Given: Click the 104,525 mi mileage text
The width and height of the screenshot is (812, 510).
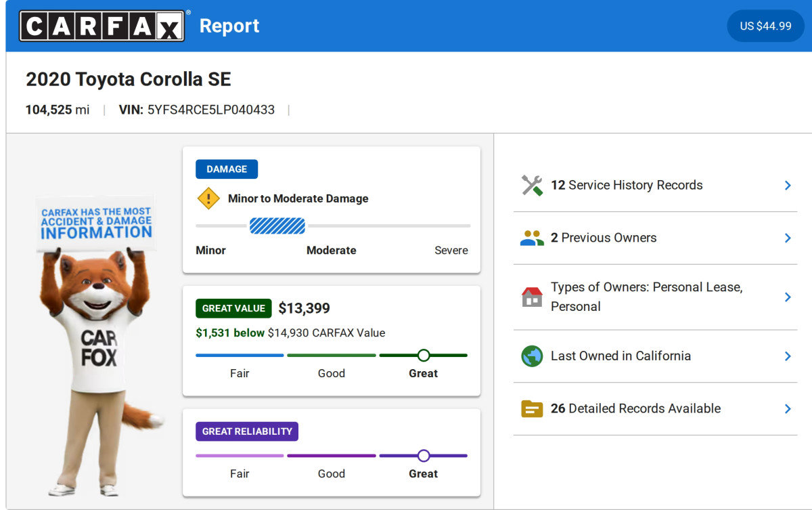Looking at the screenshot, I should [58, 110].
